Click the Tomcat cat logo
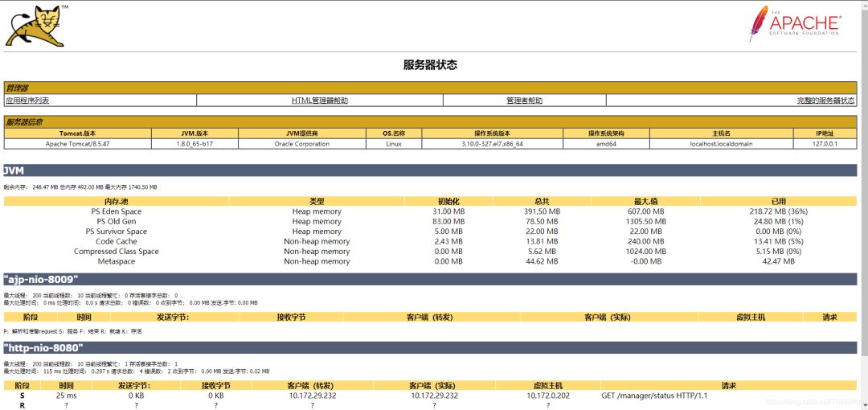The image size is (868, 410). (36, 26)
